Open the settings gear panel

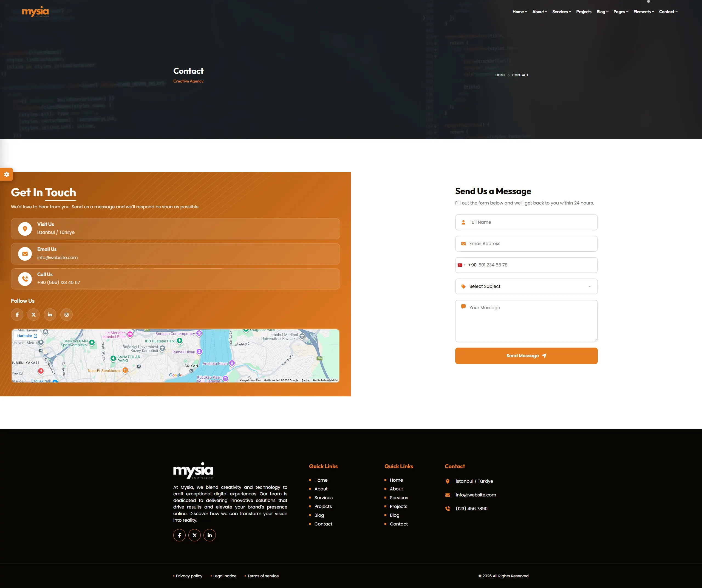click(6, 174)
